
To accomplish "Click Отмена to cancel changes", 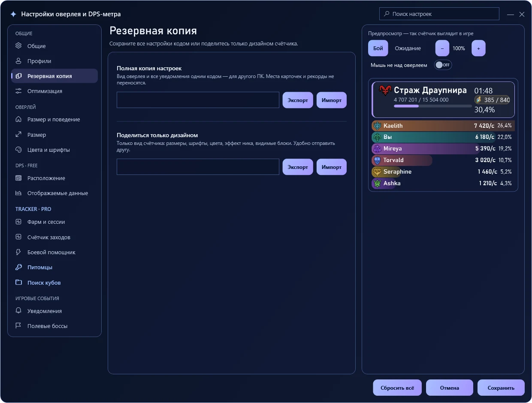I will tap(450, 388).
